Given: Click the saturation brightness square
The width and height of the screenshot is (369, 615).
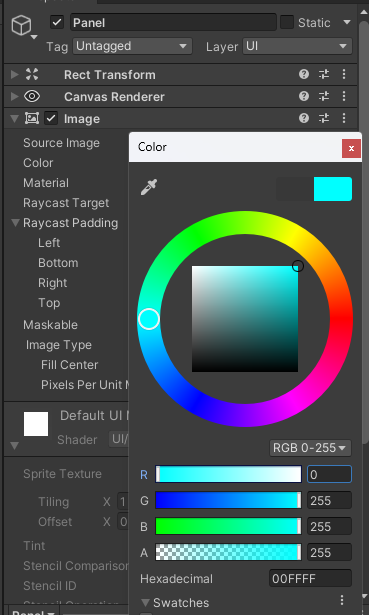Looking at the screenshot, I should 245,319.
